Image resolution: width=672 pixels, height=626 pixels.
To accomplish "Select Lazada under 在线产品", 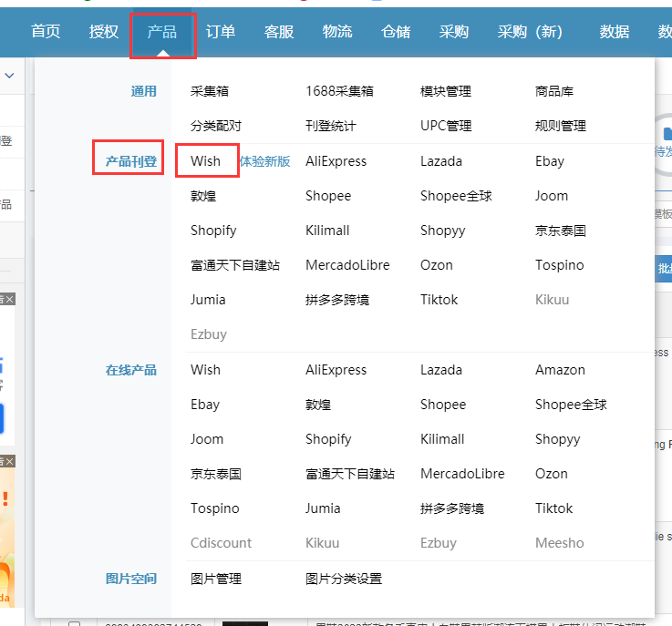I will tap(441, 370).
